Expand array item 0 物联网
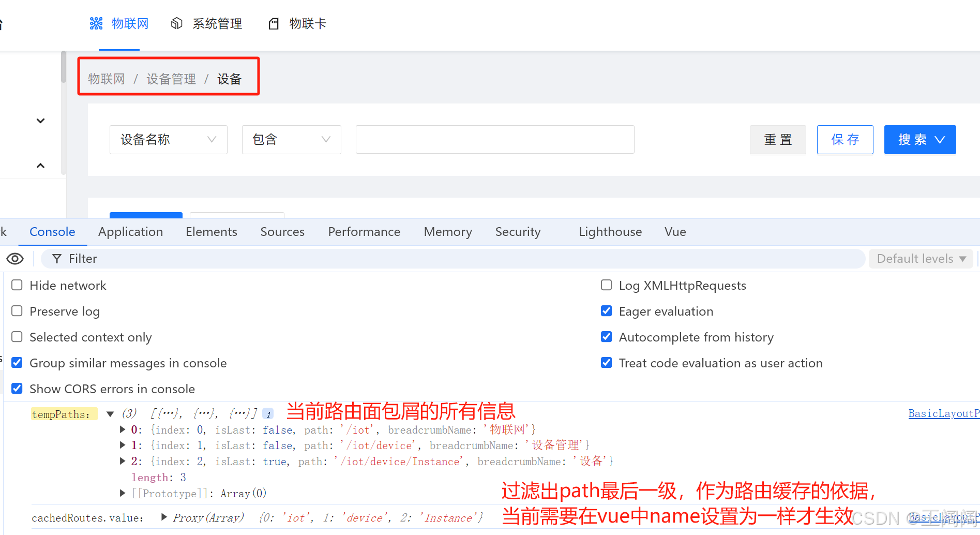Screen dimensions: 980x535 pos(123,429)
